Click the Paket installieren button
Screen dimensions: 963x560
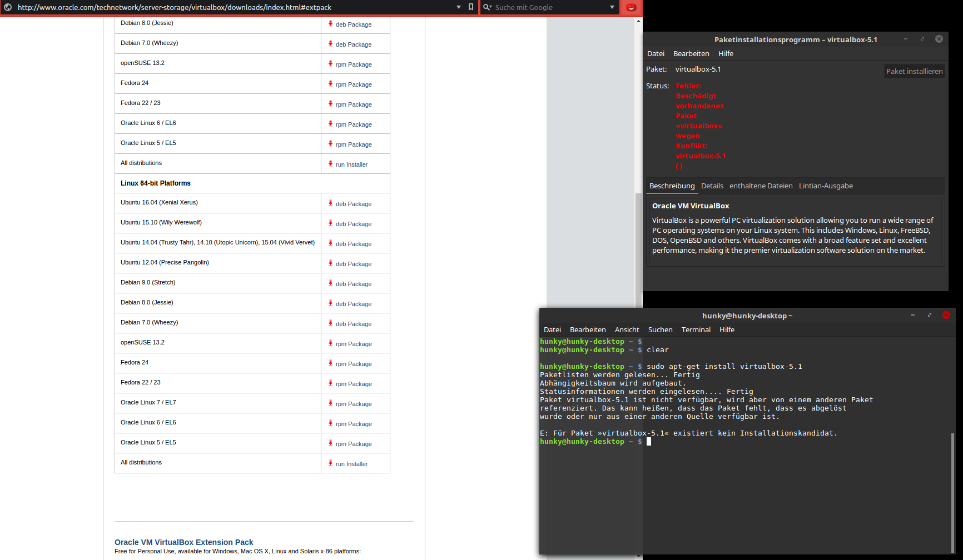(914, 71)
